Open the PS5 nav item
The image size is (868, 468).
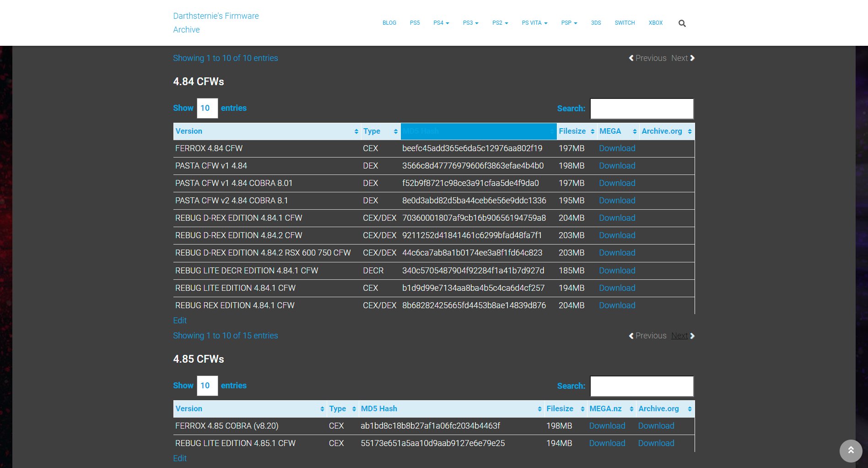[x=415, y=23]
